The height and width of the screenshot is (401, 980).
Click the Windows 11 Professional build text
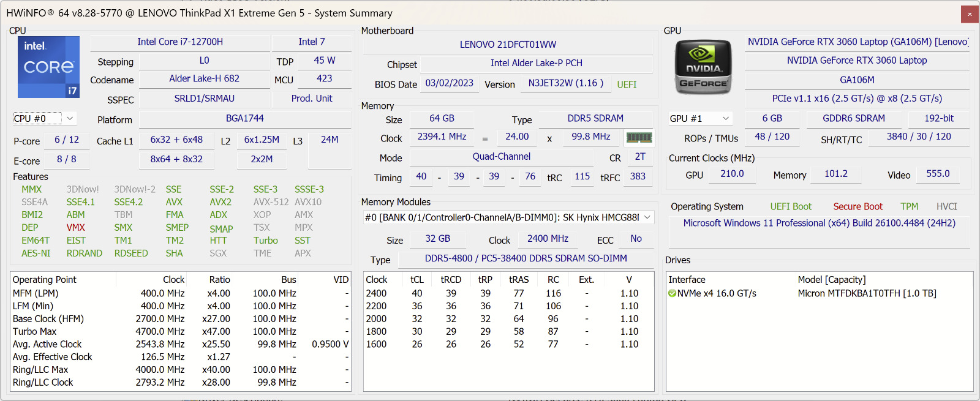click(820, 223)
